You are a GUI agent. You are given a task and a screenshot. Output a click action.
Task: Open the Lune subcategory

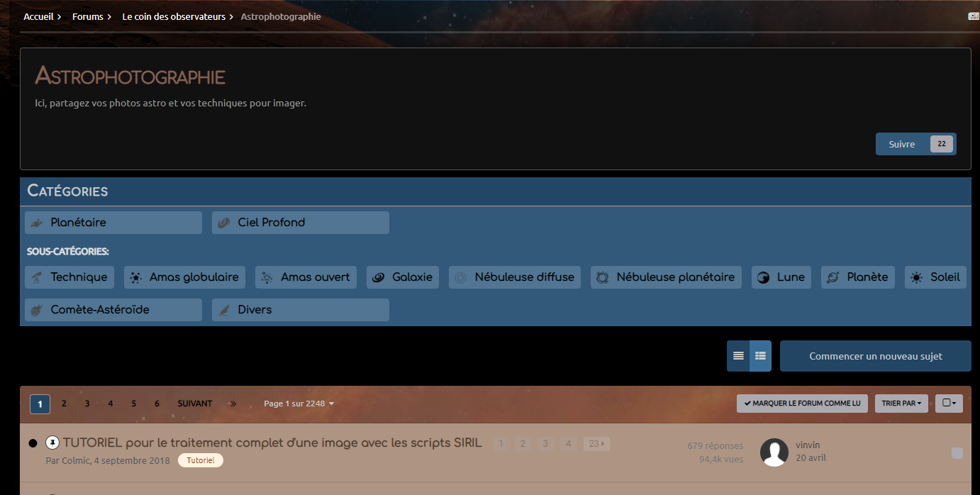pos(781,277)
